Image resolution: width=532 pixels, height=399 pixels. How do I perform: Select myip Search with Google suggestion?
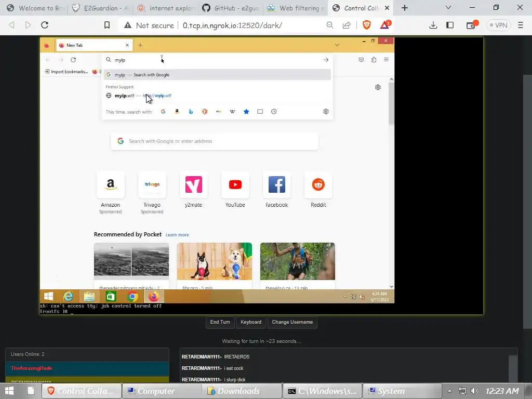217,75
